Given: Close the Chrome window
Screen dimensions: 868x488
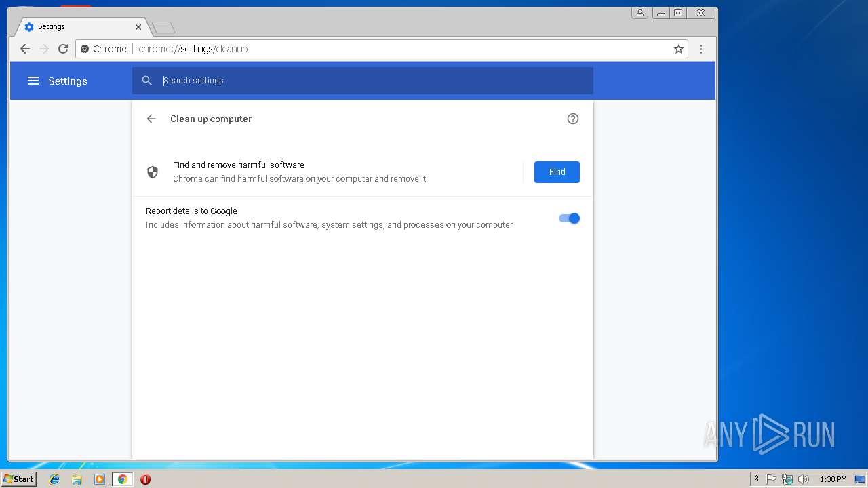Looking at the screenshot, I should (x=701, y=12).
